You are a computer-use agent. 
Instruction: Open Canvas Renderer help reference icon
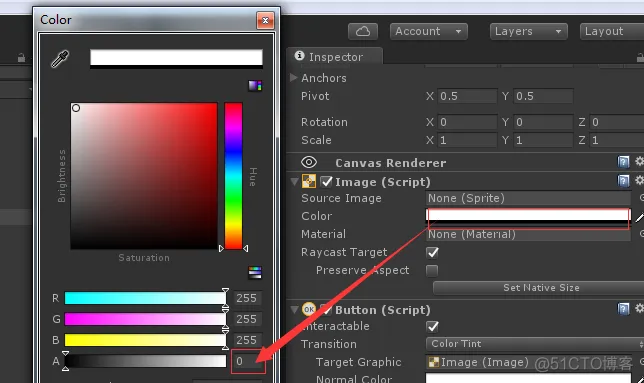point(623,162)
